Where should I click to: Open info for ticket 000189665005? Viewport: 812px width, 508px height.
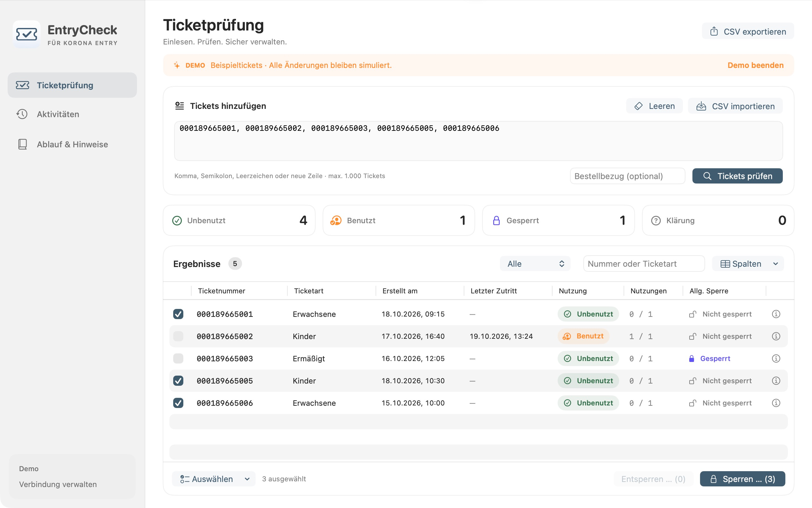click(776, 381)
